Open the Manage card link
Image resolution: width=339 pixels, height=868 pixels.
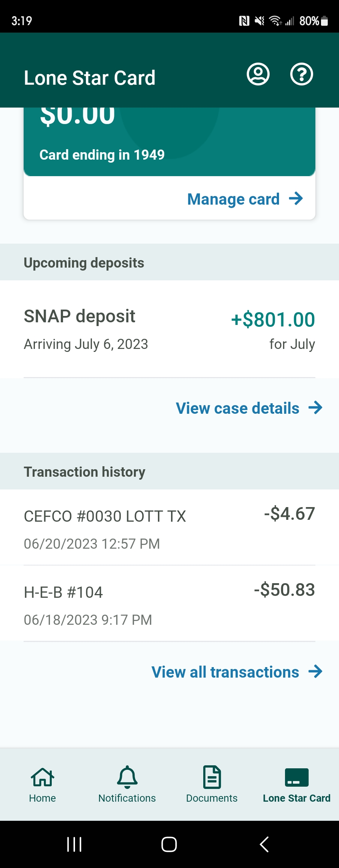233,199
